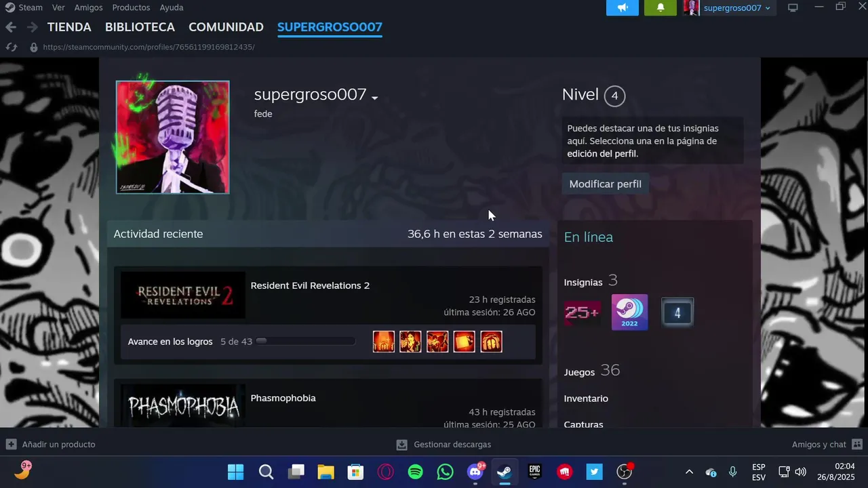
Task: Click the Steam announcements megaphone icon
Action: point(623,7)
